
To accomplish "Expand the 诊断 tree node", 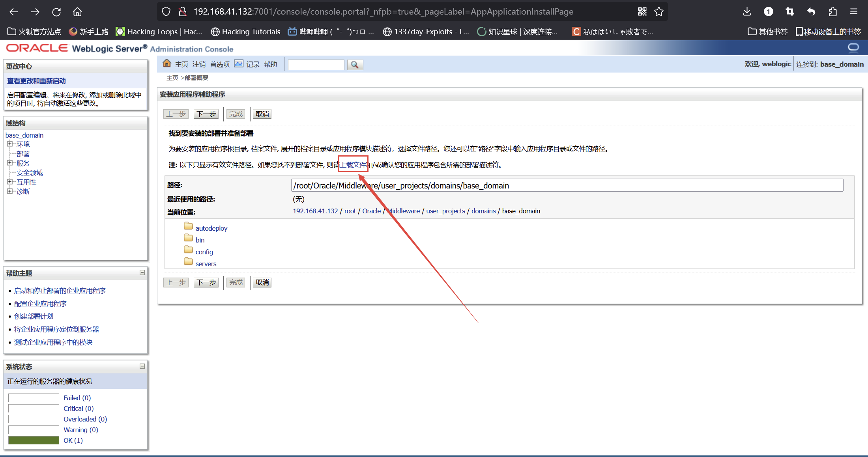I will coord(9,191).
